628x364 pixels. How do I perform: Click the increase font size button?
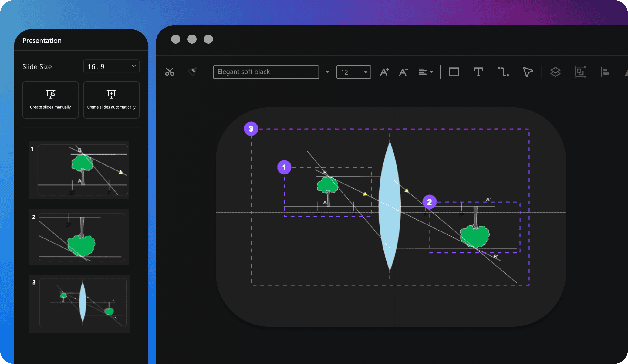384,72
